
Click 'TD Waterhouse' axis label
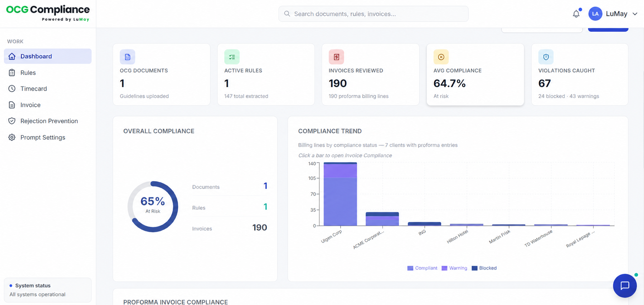point(538,239)
